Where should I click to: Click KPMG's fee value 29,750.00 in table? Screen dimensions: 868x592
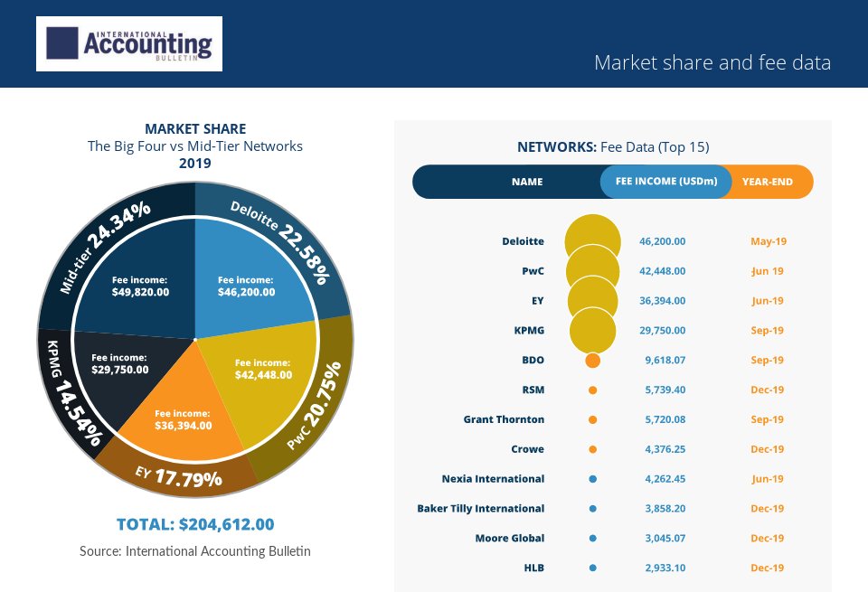point(663,330)
